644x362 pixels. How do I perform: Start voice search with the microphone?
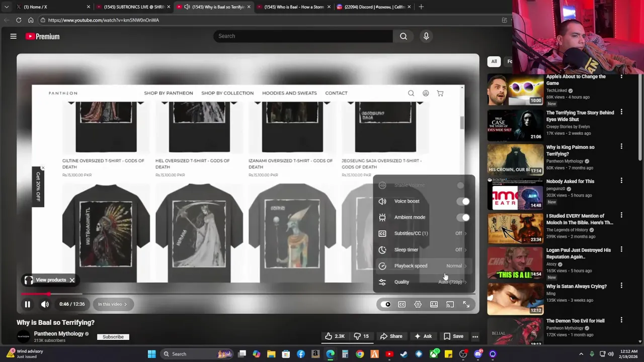pyautogui.click(x=426, y=36)
